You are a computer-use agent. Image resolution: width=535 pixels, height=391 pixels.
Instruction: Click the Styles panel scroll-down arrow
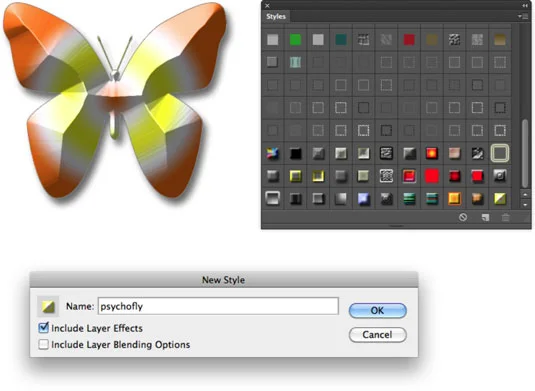tap(525, 205)
